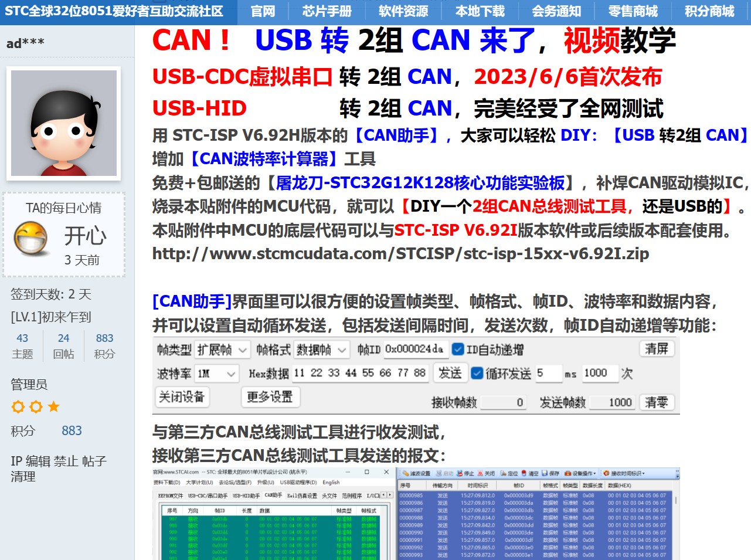Open the 资料下载(D) menu in STC-ISP
Viewport: 751px width, 560px height.
click(x=167, y=483)
